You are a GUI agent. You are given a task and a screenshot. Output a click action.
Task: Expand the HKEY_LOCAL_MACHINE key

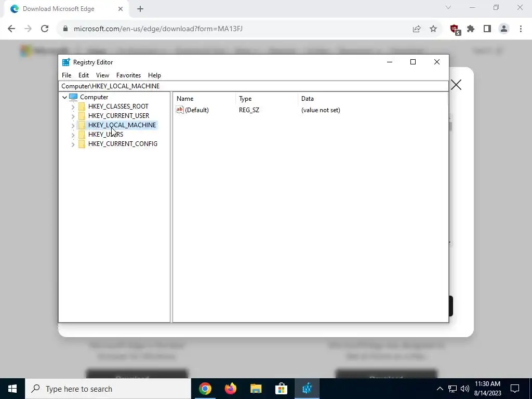[73, 126]
